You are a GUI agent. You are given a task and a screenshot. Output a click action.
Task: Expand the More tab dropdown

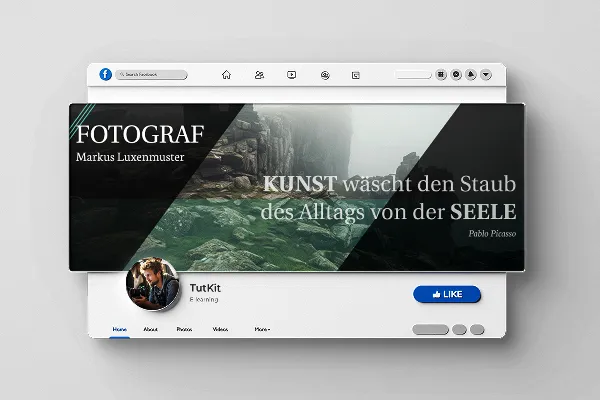262,329
